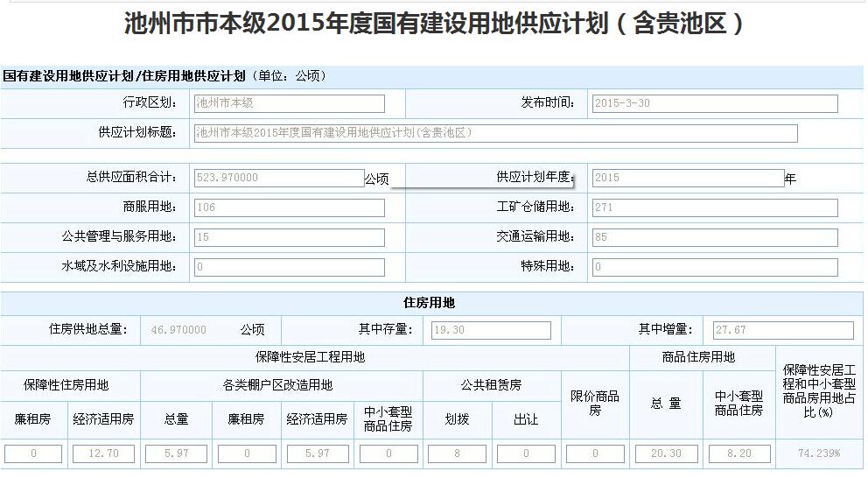Select the 发布时间 date field
Image resolution: width=868 pixels, height=478 pixels.
(714, 103)
